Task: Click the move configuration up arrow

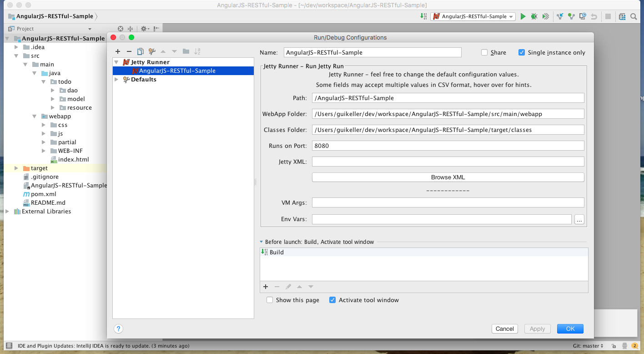Action: 163,51
